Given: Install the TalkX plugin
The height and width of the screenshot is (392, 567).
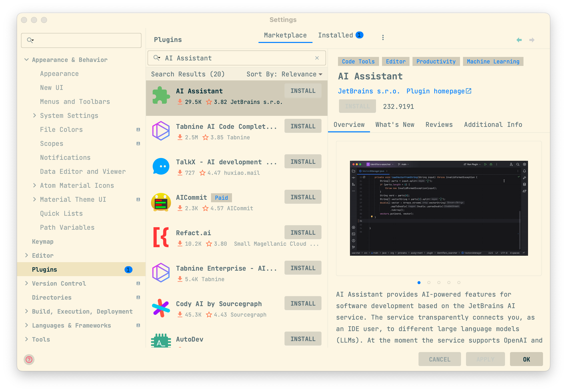Looking at the screenshot, I should point(303,162).
